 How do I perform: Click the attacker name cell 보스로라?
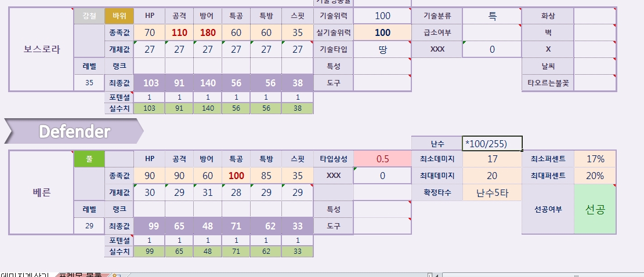click(42, 49)
